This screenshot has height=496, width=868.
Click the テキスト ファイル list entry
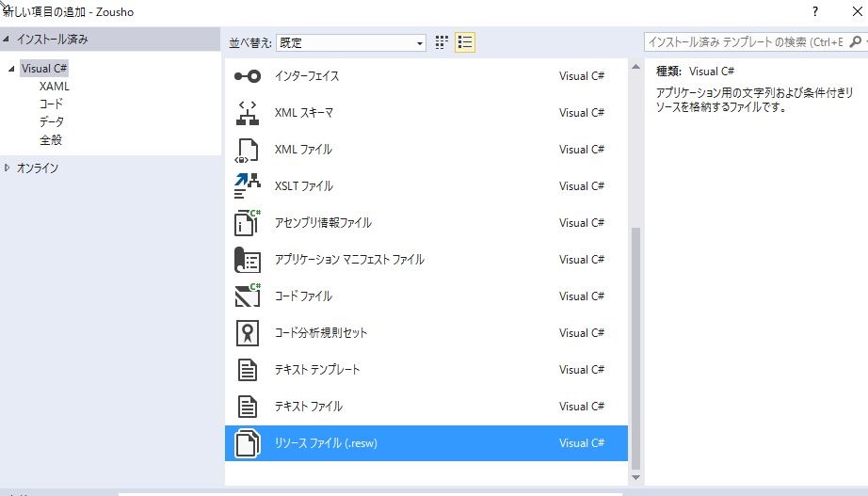click(308, 407)
